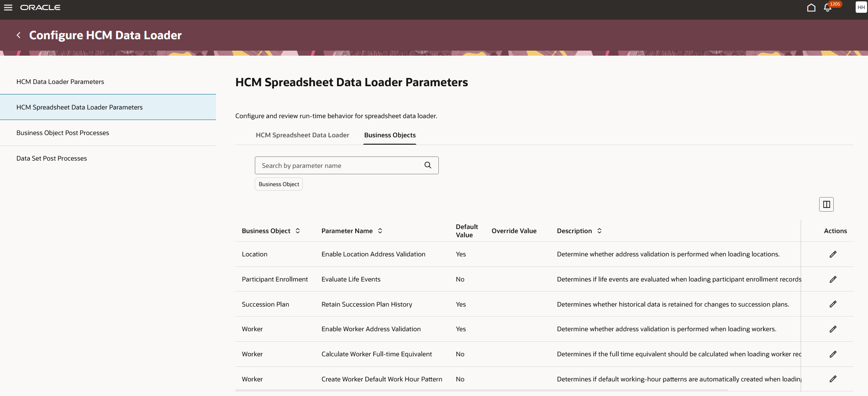Click the back arrow beside Configure HCM Data Loader

[x=19, y=35]
